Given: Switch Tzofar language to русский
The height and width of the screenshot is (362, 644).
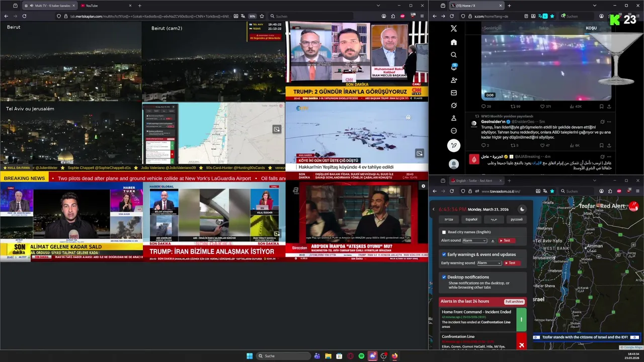Looking at the screenshot, I should [x=517, y=219].
